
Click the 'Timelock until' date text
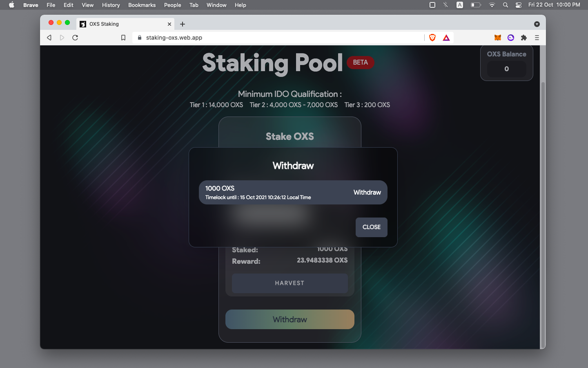258,197
